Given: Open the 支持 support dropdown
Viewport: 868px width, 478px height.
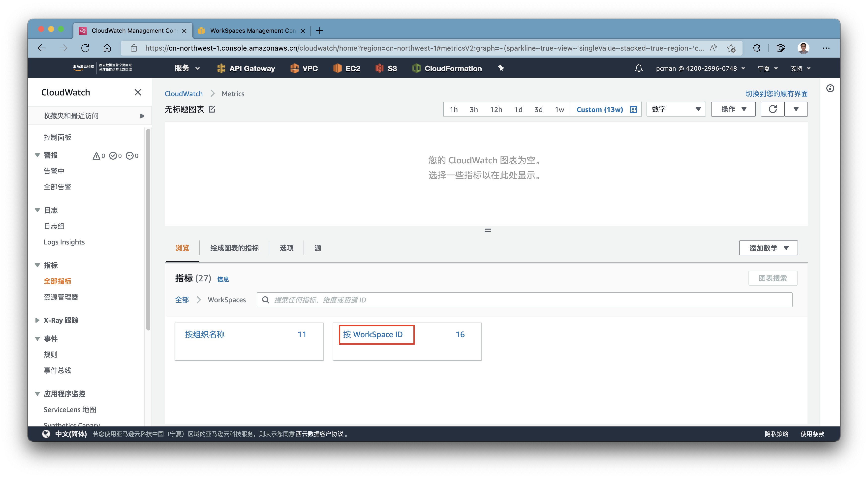Looking at the screenshot, I should pyautogui.click(x=801, y=68).
